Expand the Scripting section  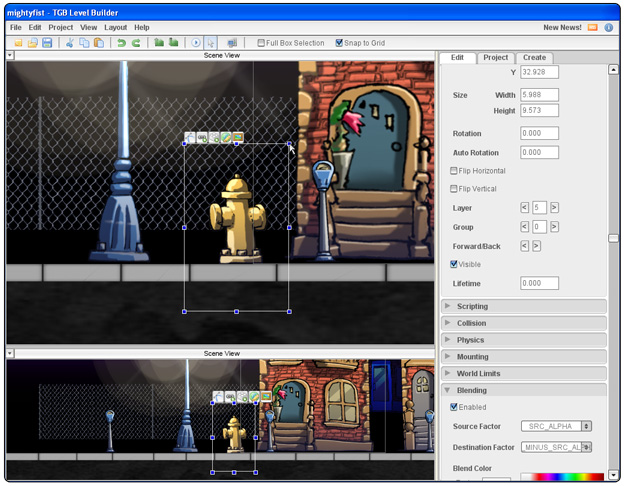pyautogui.click(x=524, y=306)
